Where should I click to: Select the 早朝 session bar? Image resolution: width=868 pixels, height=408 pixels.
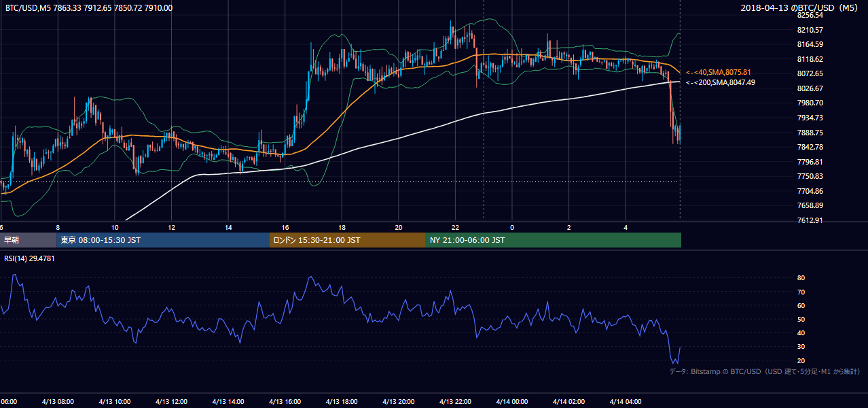[x=29, y=240]
